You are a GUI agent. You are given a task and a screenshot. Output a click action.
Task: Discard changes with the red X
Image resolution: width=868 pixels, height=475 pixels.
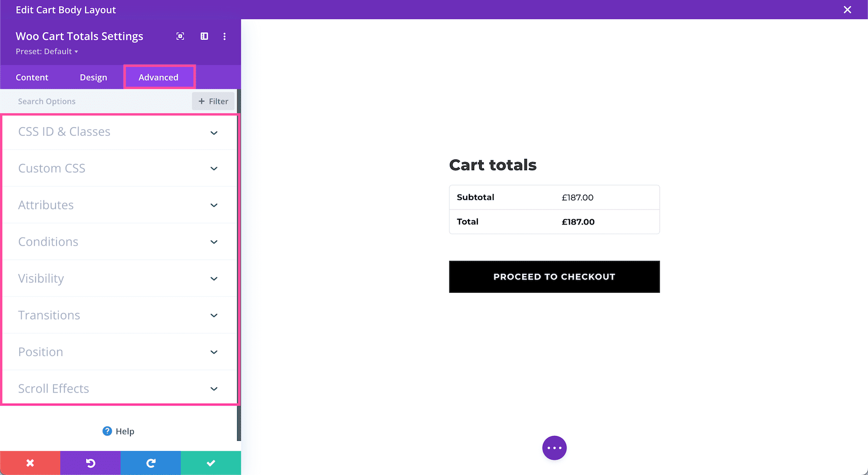[x=30, y=462]
